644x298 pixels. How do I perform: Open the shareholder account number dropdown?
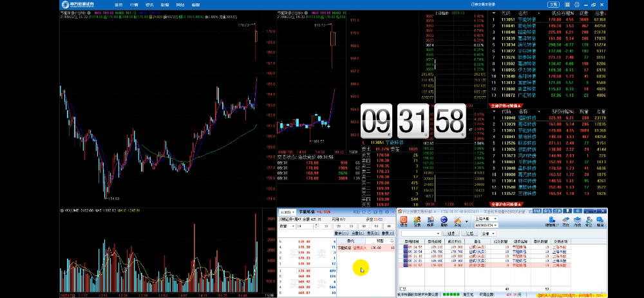coord(486,225)
